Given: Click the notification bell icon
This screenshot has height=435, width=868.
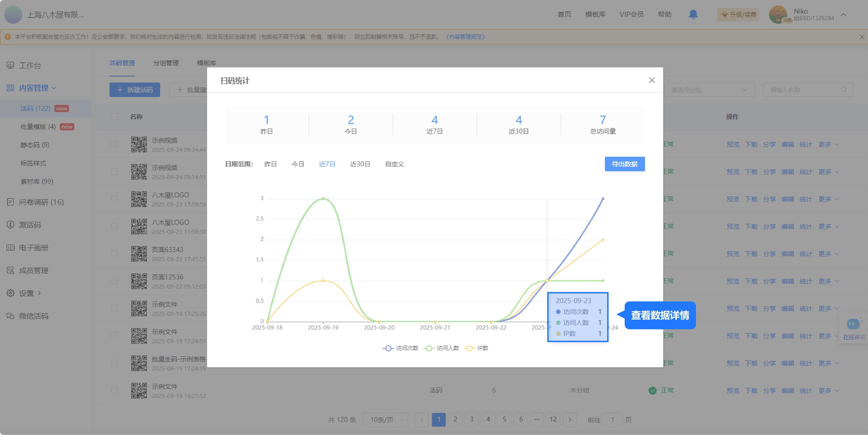Looking at the screenshot, I should (693, 14).
